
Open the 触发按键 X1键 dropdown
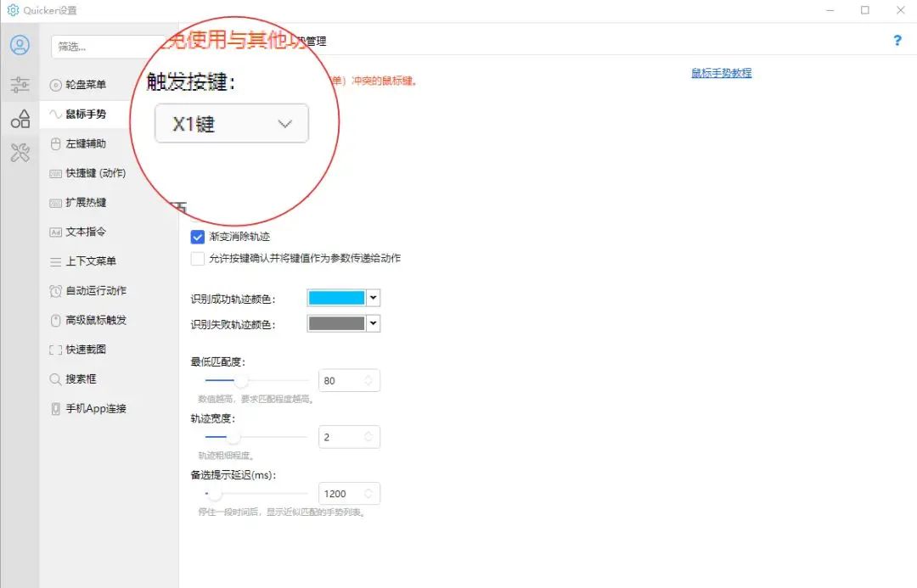[x=232, y=123]
